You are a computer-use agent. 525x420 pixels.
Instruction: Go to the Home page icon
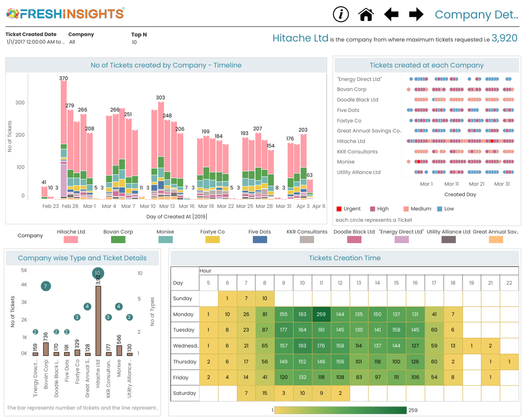click(x=366, y=14)
